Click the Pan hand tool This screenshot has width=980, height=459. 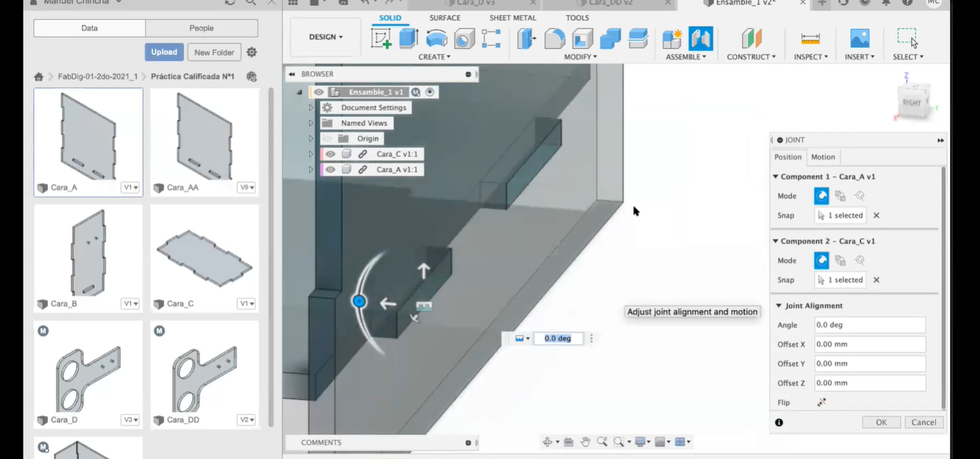pyautogui.click(x=585, y=442)
